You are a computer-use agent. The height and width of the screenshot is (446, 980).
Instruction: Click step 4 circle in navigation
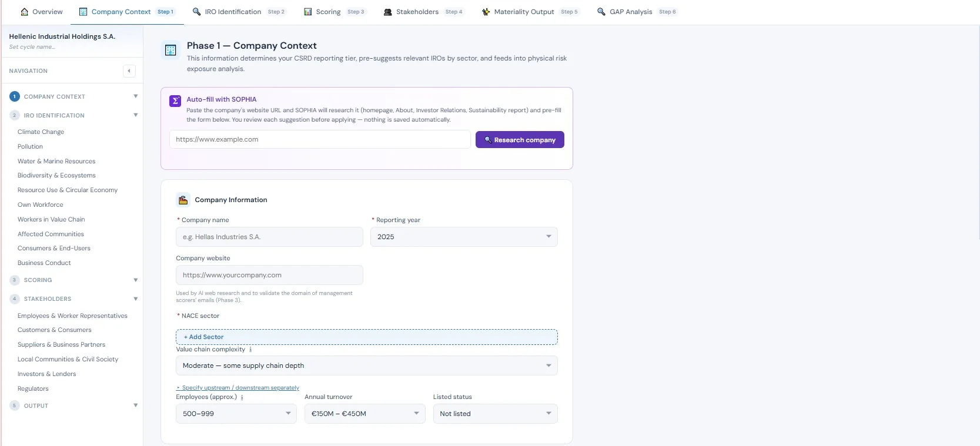click(x=15, y=299)
